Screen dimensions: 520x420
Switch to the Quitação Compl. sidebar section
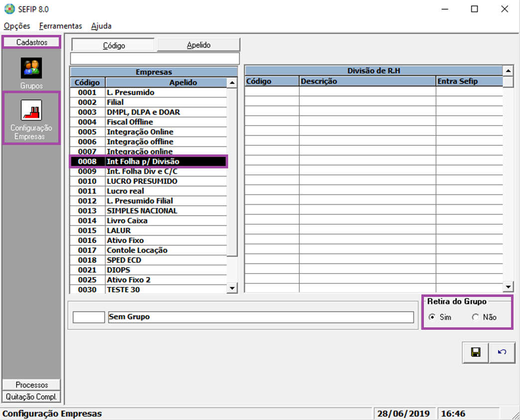click(x=31, y=397)
